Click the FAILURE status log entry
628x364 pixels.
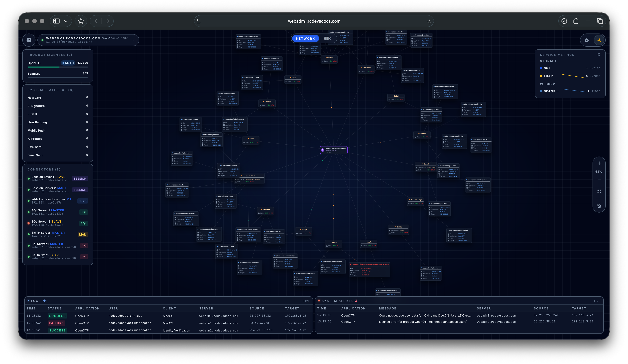point(56,323)
